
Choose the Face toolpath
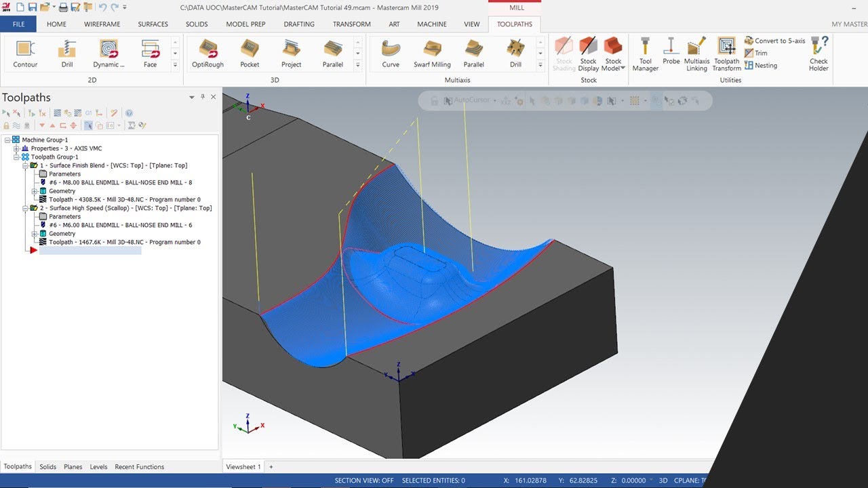point(150,54)
